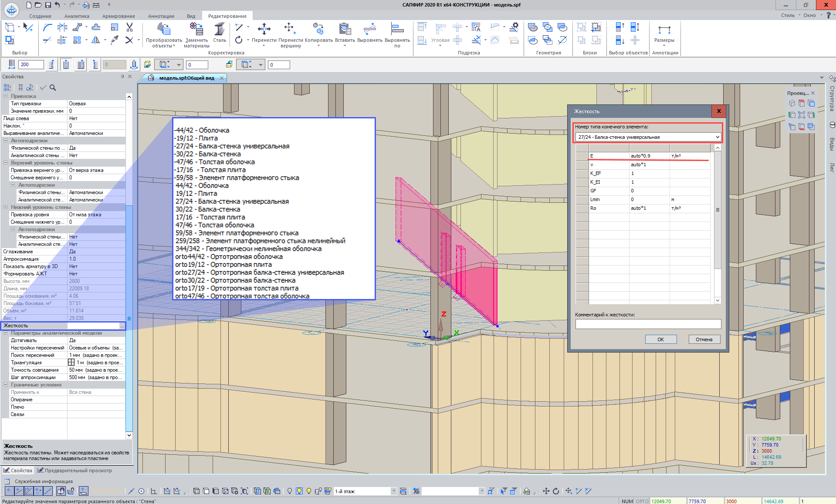Click the Копировать ribbon icon
The image size is (836, 504).
318,30
